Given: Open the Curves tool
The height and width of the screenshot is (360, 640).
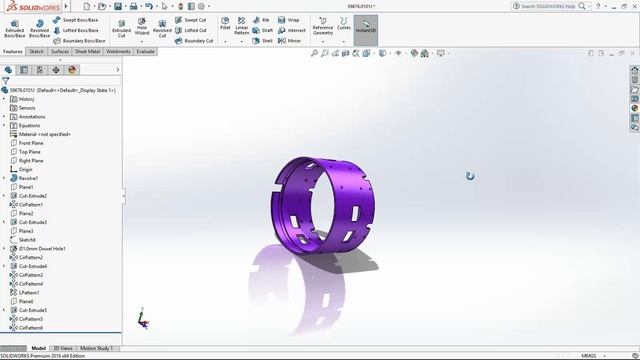Looking at the screenshot, I should pos(344,24).
